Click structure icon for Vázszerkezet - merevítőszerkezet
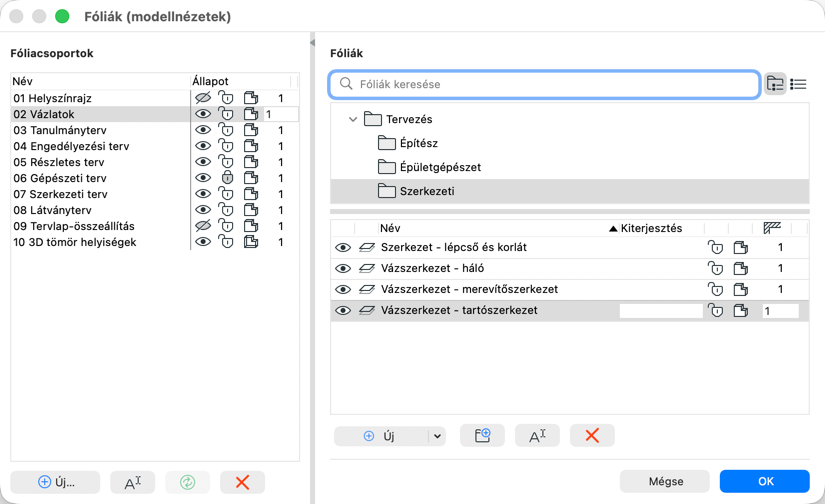The width and height of the screenshot is (825, 504). click(x=741, y=289)
